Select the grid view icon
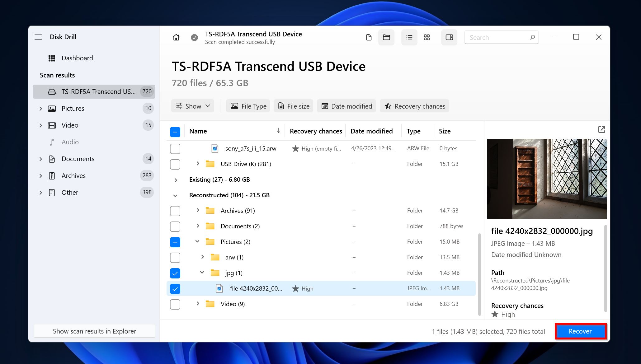Image resolution: width=641 pixels, height=364 pixels. 427,37
